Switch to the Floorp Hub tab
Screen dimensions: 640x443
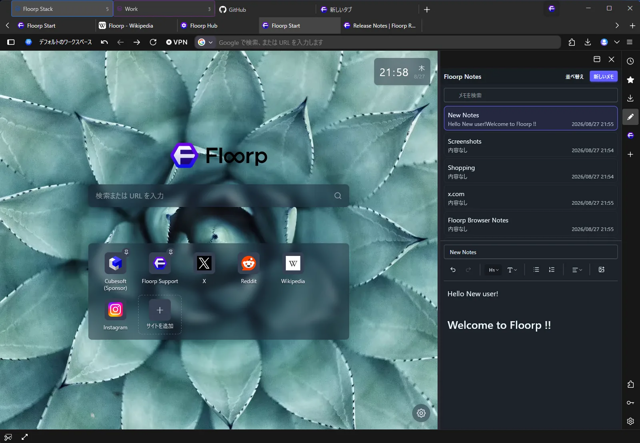(218, 25)
